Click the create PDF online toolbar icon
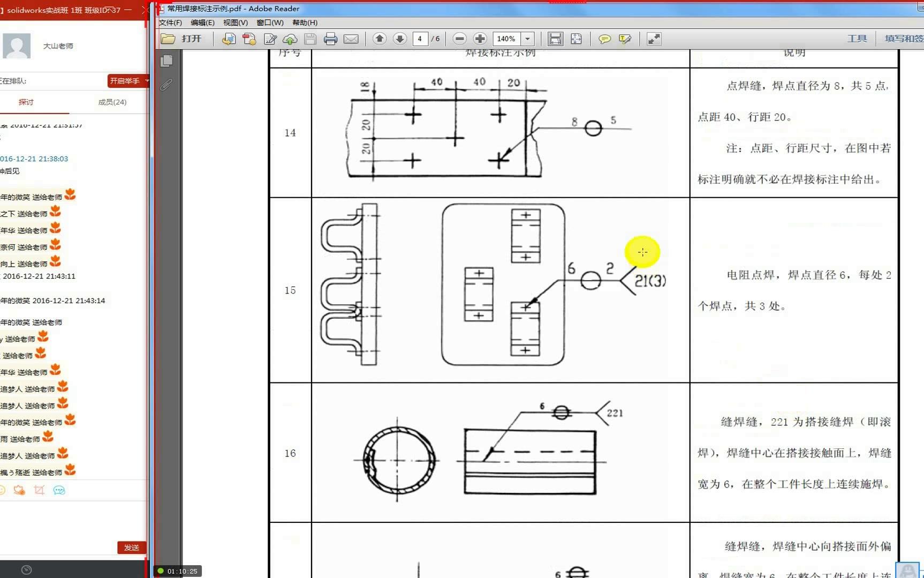924x578 pixels. (x=229, y=39)
